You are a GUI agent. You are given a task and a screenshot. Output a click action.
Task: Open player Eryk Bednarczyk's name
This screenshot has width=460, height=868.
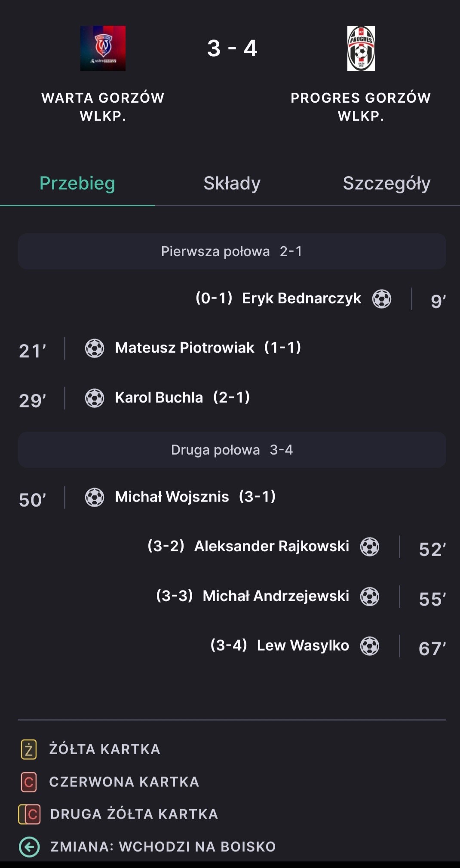pos(301,298)
